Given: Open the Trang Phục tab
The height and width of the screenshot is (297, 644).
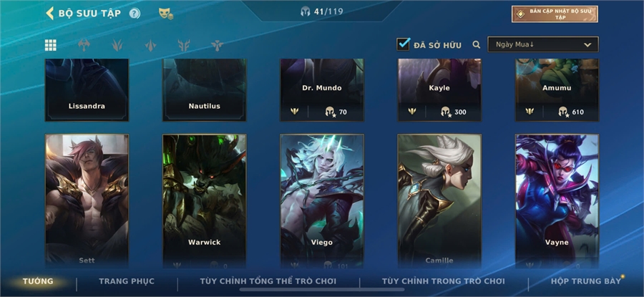Looking at the screenshot, I should [127, 281].
